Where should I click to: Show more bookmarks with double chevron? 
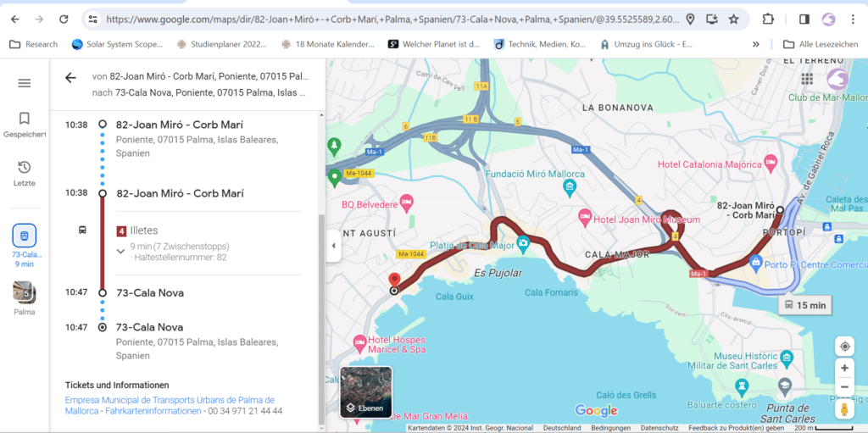pos(755,44)
